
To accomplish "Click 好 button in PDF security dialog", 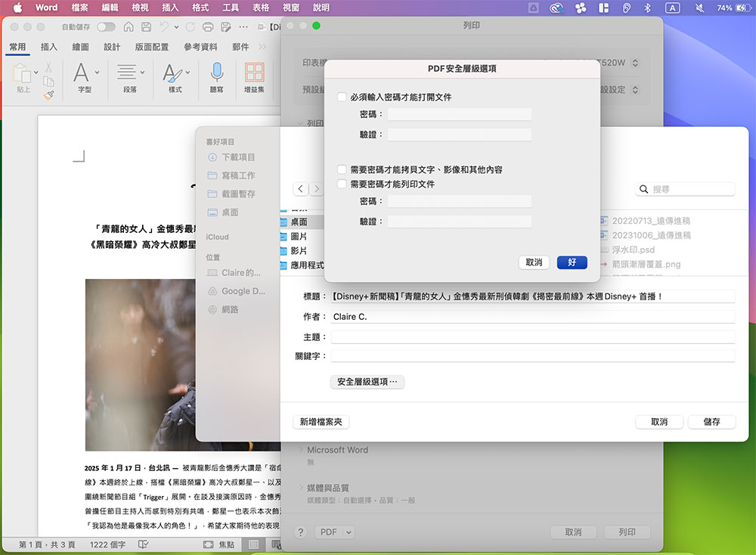I will pyautogui.click(x=572, y=262).
